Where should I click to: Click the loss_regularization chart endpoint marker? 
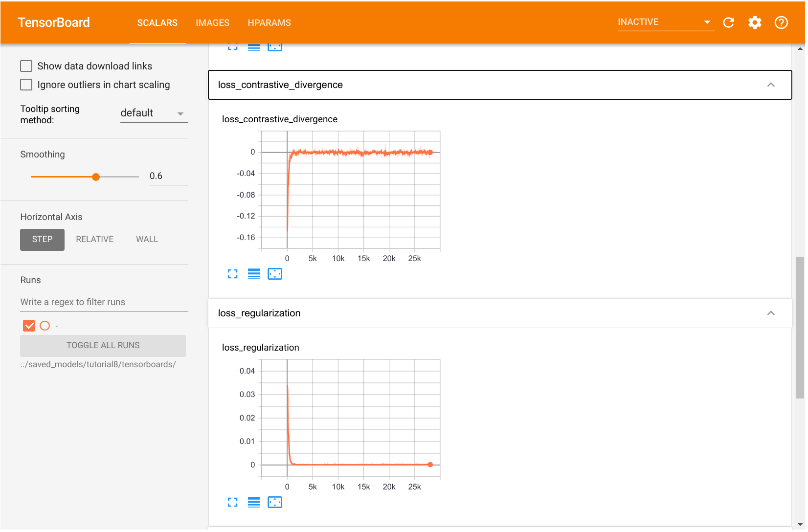click(x=430, y=465)
